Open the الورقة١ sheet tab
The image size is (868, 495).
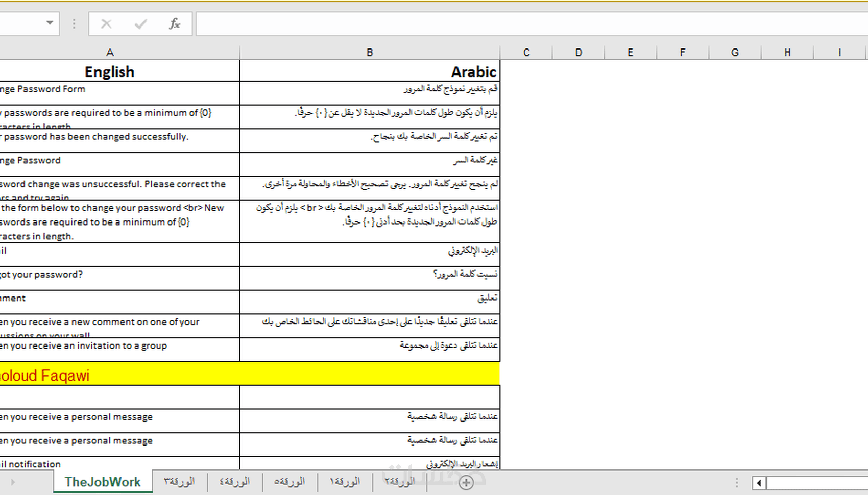pos(345,482)
